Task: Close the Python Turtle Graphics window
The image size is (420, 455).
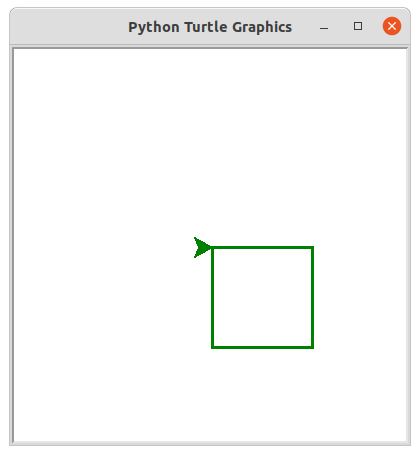Action: click(392, 26)
